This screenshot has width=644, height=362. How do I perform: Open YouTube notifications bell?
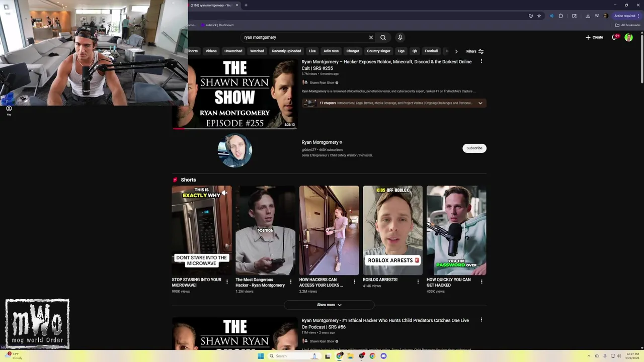[x=614, y=37]
